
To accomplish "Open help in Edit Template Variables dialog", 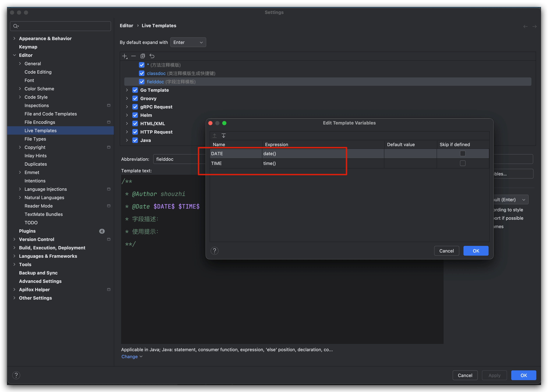I will (x=214, y=251).
